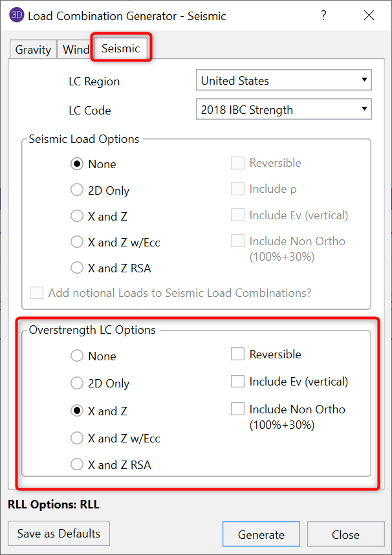This screenshot has height=555, width=392.
Task: Choose 2D Only in Overstrength LC Options
Action: (77, 383)
